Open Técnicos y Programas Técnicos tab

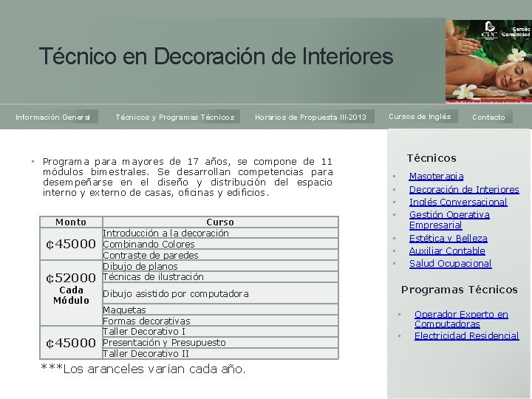coord(174,117)
